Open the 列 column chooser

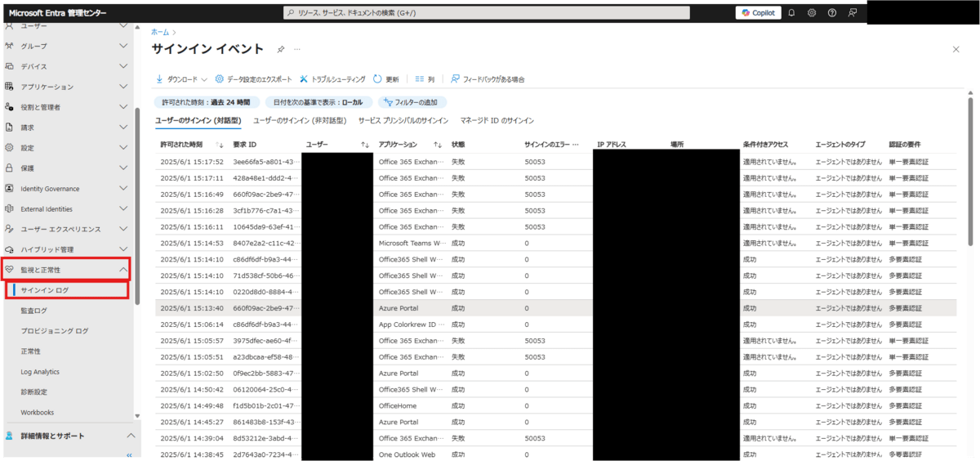425,79
